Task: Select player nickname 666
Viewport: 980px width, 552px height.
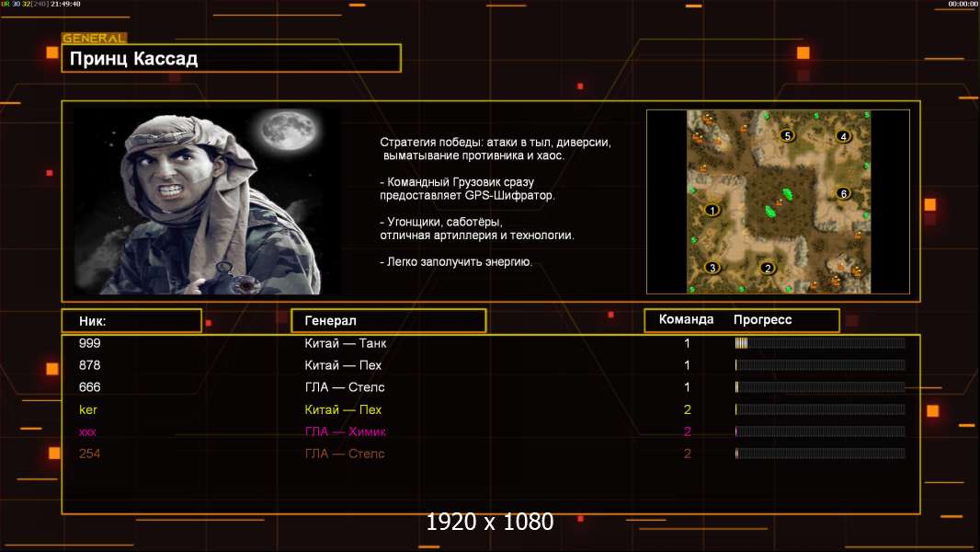Action: coord(89,387)
